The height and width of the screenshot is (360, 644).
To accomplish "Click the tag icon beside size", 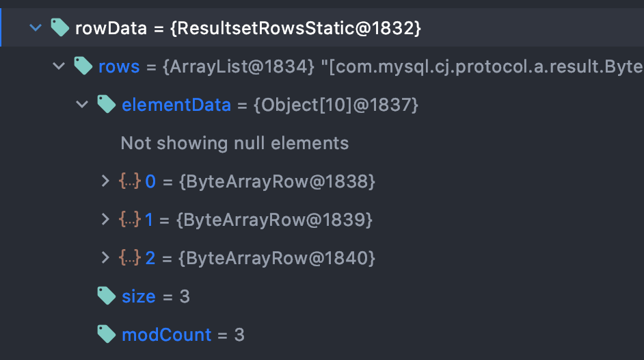I will 107,296.
